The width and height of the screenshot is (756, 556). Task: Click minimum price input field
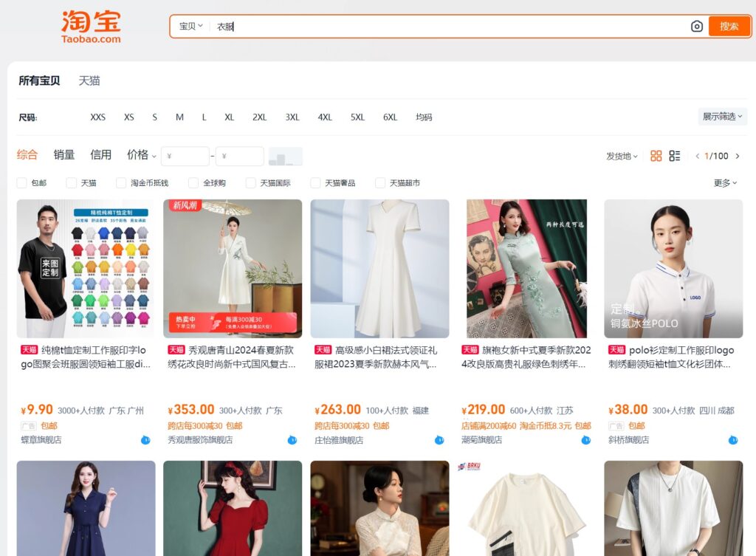[x=185, y=157]
